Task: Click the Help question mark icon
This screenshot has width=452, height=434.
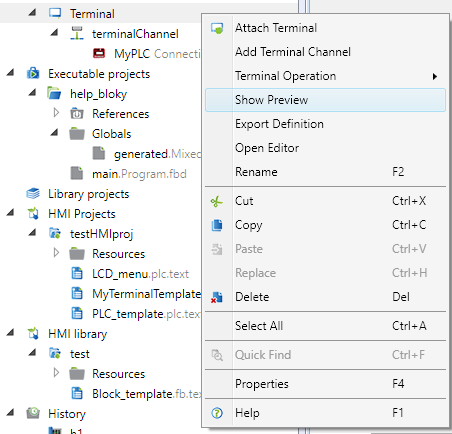Action: (217, 413)
